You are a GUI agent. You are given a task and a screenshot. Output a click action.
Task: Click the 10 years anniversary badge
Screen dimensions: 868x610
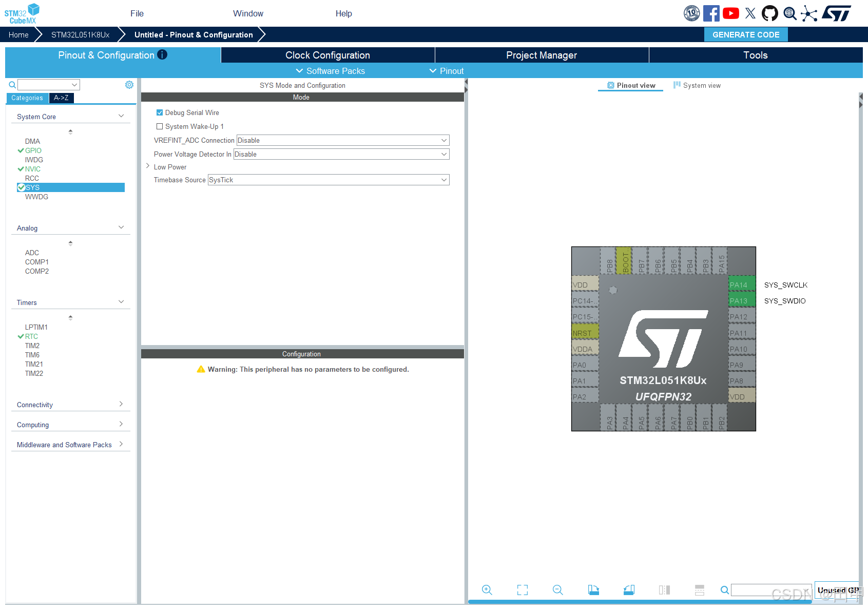[x=691, y=13]
